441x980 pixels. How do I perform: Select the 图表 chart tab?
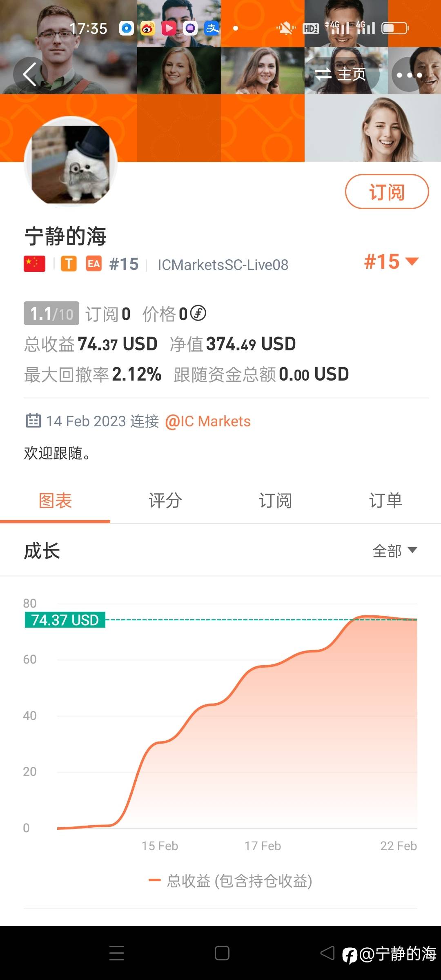point(55,501)
